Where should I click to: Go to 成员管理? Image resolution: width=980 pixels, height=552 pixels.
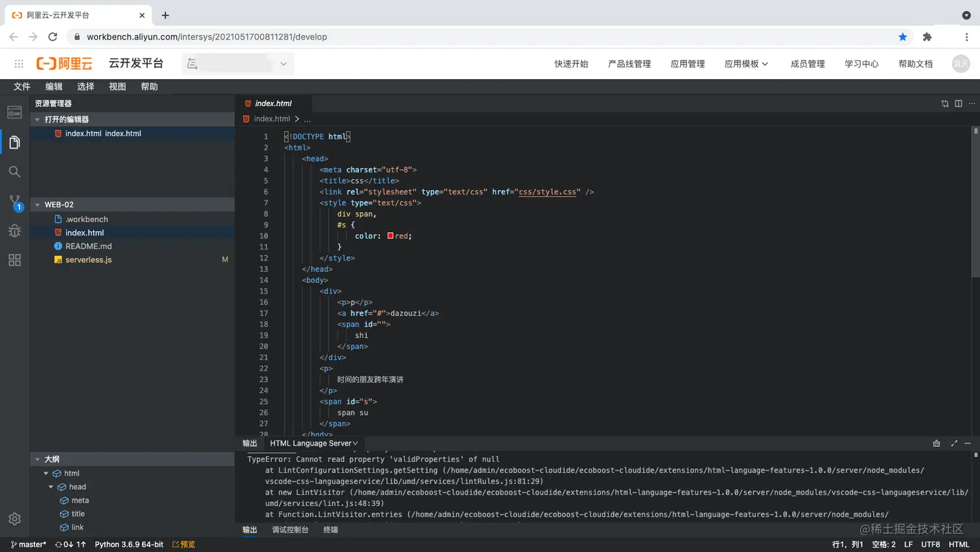point(808,64)
